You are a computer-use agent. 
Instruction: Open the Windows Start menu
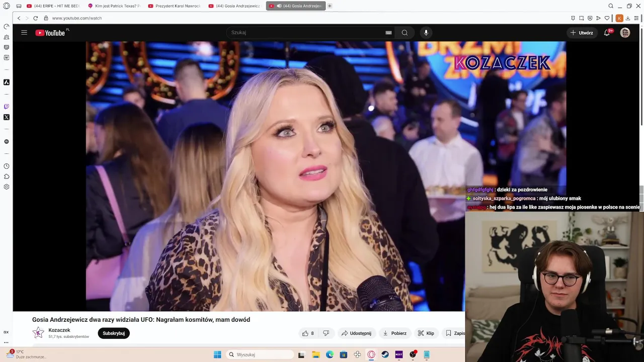pyautogui.click(x=217, y=354)
